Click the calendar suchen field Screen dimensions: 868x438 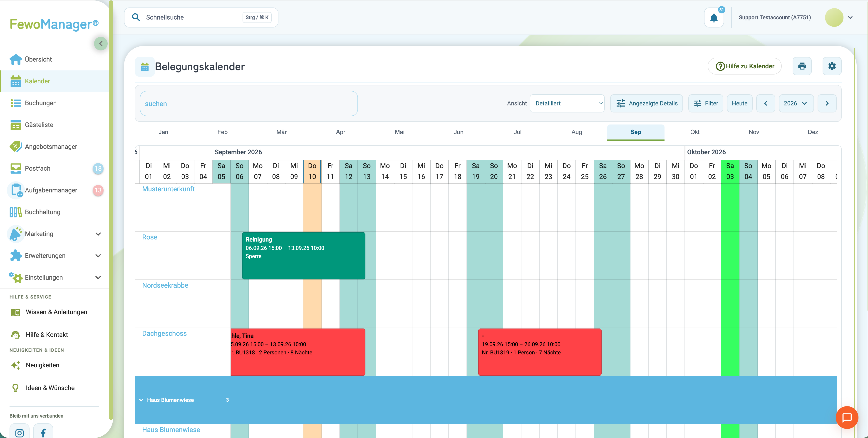click(249, 104)
